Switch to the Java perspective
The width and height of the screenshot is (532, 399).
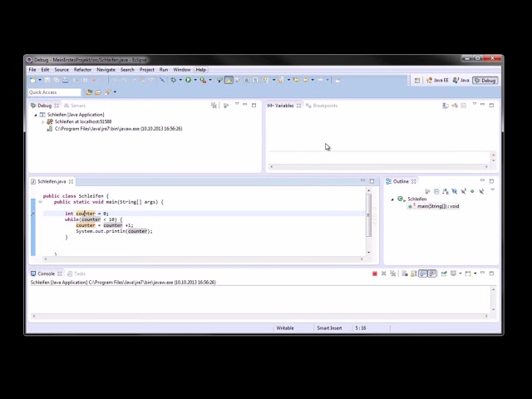coord(461,81)
